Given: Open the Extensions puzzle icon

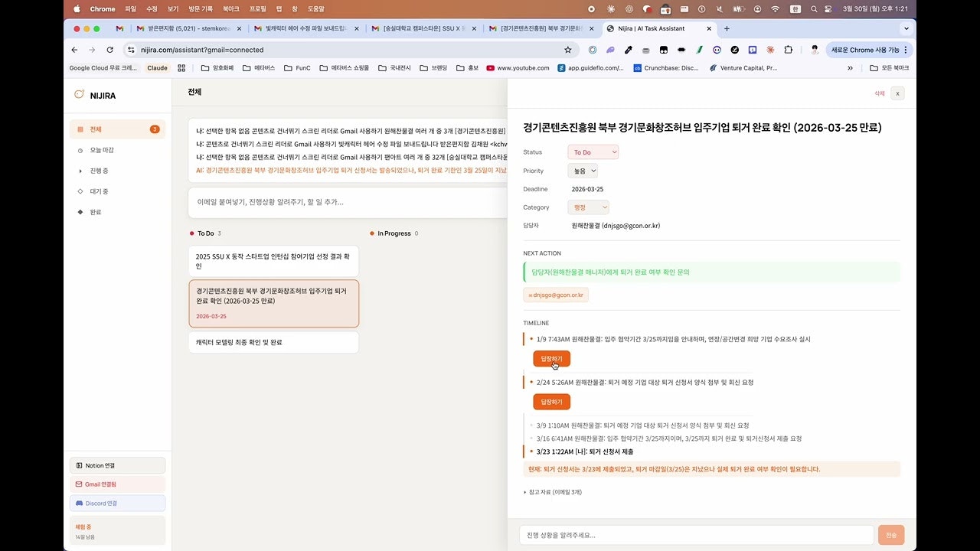Looking at the screenshot, I should [789, 50].
